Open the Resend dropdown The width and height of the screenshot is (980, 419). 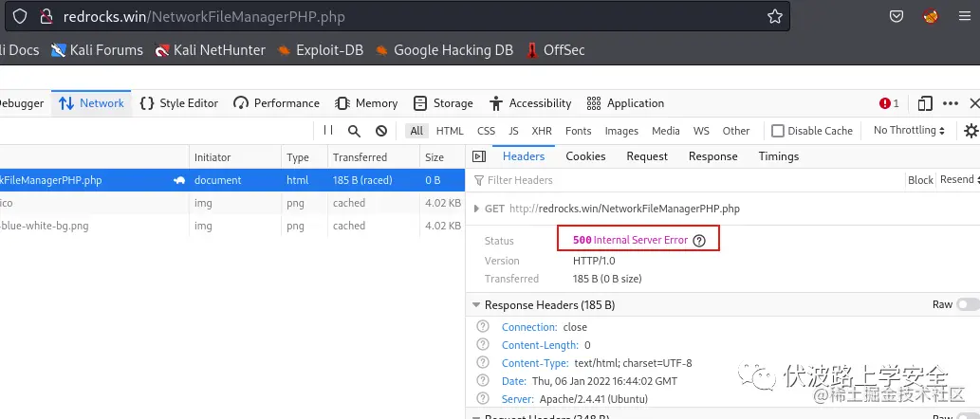click(x=959, y=179)
